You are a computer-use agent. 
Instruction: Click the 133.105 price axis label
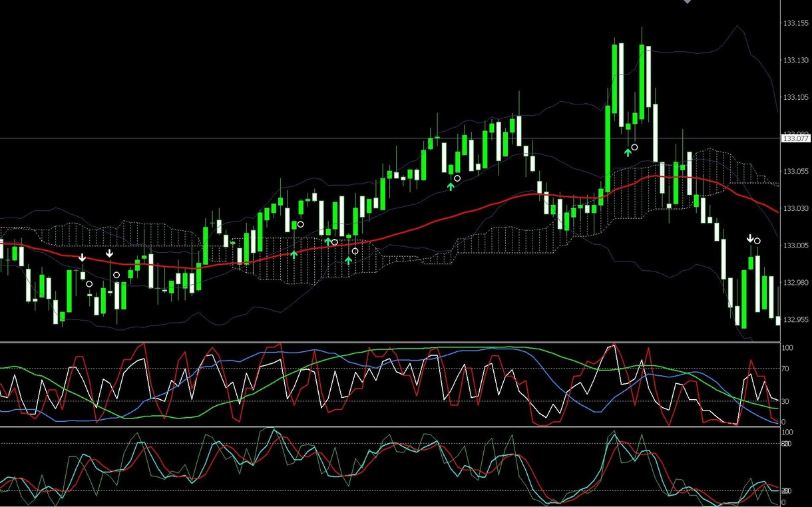[x=795, y=97]
